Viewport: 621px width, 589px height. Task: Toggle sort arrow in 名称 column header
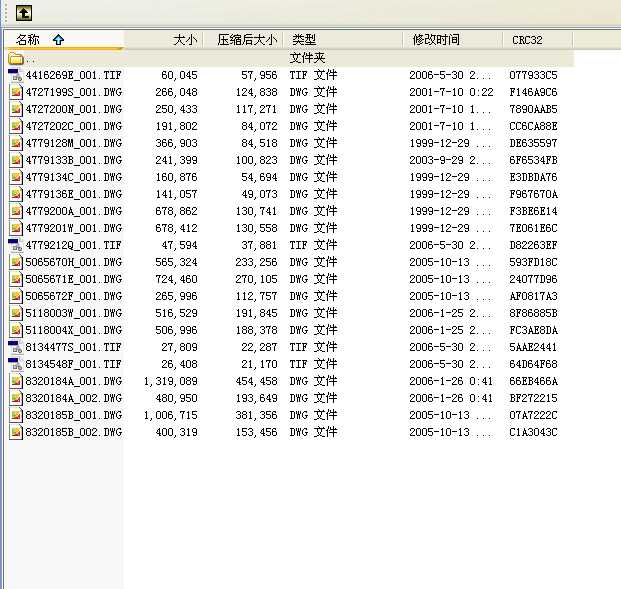tap(59, 40)
